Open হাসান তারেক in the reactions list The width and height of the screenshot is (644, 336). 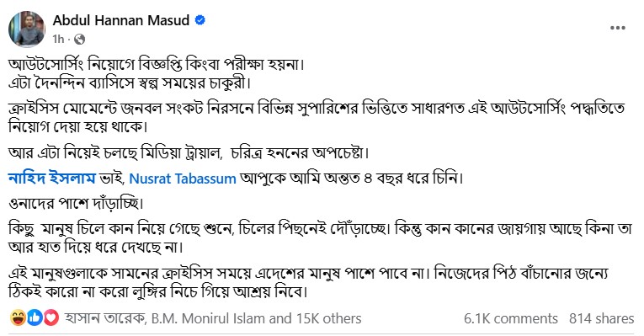[105, 318]
